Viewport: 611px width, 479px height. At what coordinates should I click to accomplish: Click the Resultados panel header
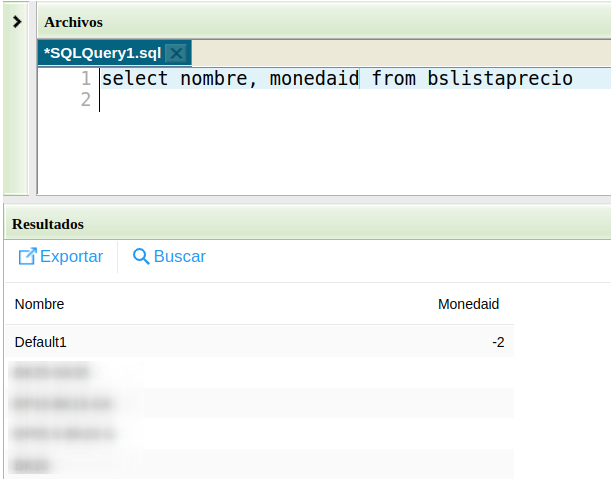[47, 223]
